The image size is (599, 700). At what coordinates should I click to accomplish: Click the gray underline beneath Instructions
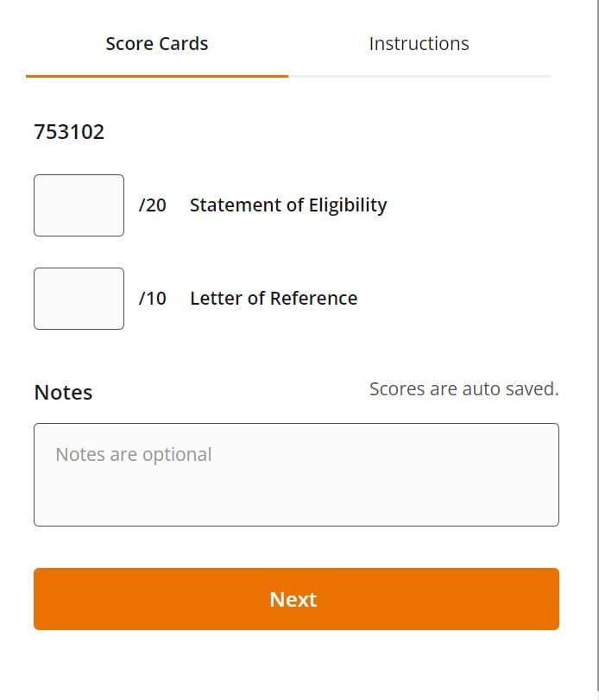(419, 76)
